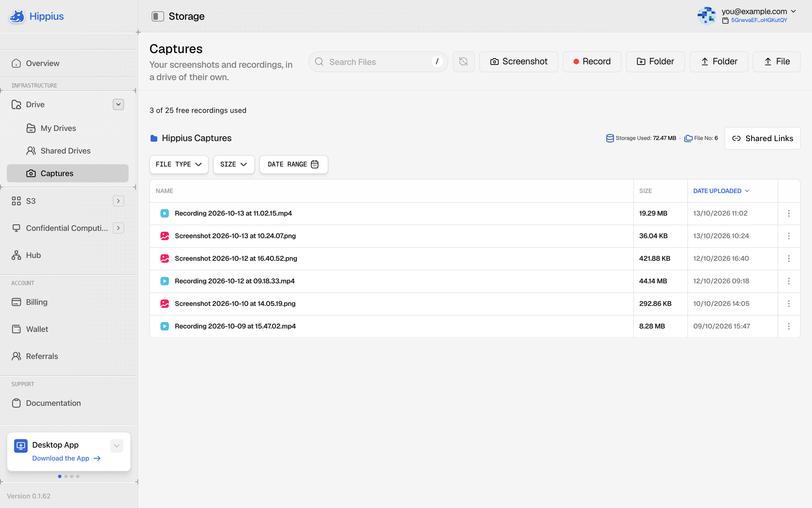
Task: Click the NAME column header
Action: pyautogui.click(x=164, y=191)
